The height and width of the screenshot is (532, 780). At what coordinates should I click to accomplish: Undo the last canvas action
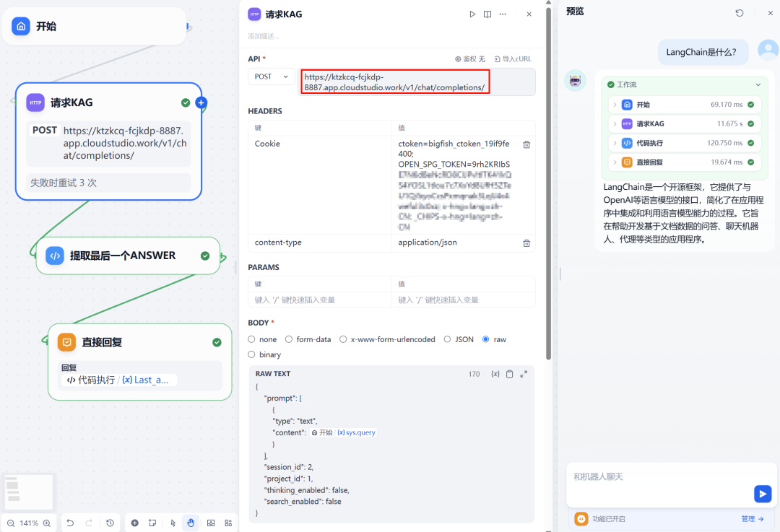[x=70, y=523]
